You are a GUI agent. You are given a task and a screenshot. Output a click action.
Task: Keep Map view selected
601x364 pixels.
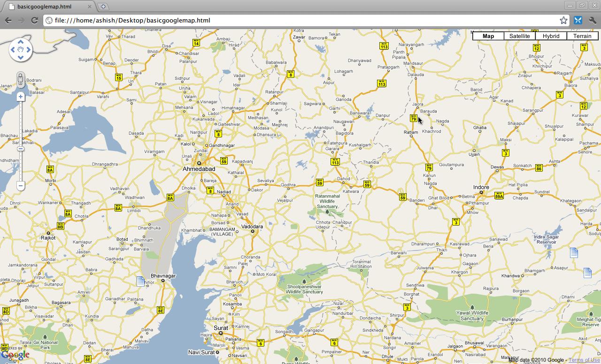point(488,36)
